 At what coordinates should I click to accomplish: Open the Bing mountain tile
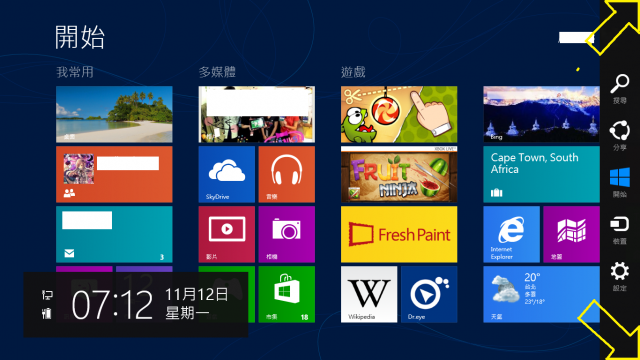[x=542, y=114]
